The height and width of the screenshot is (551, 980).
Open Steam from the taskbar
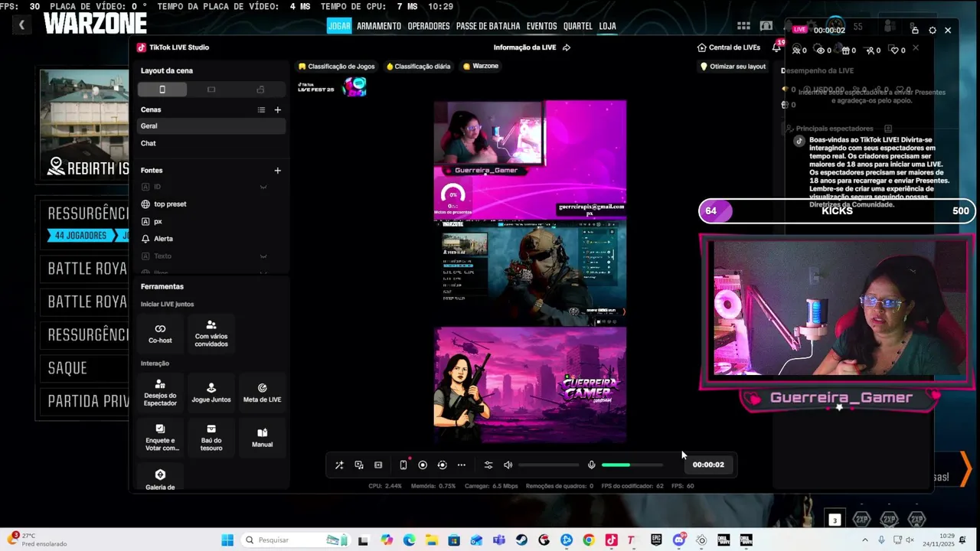coord(521,540)
